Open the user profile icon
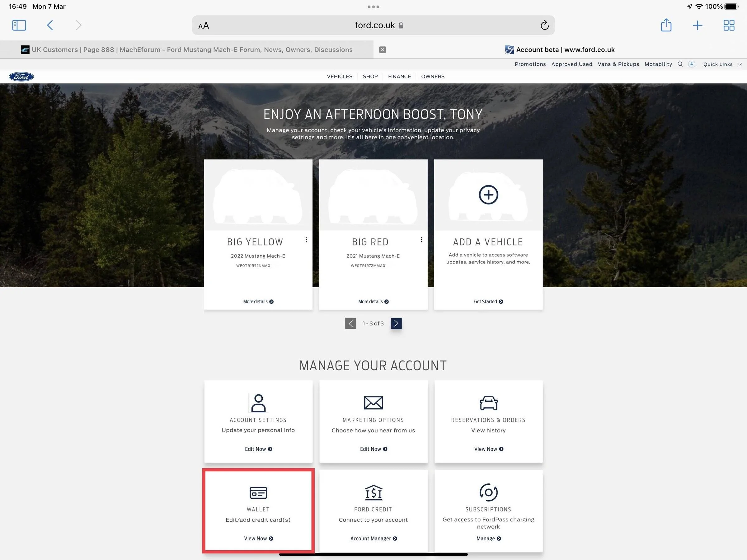Screen dimensions: 747x560 pos(692,64)
